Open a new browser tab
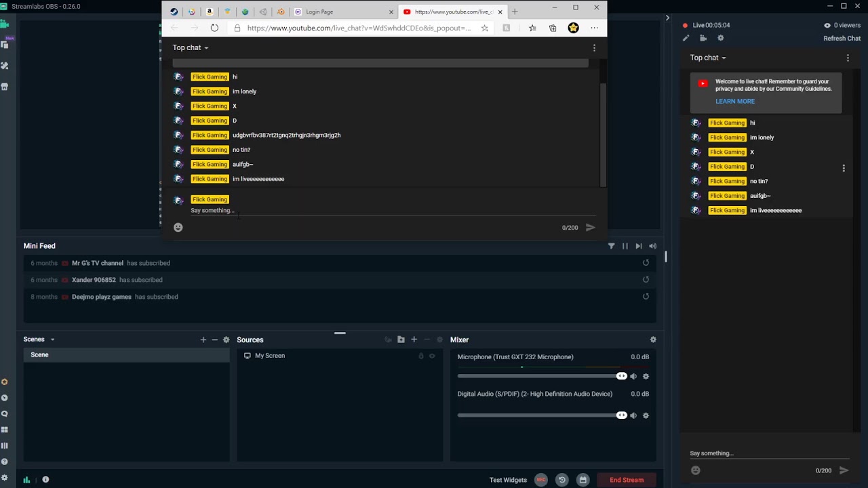Image resolution: width=868 pixels, height=488 pixels. [x=515, y=12]
